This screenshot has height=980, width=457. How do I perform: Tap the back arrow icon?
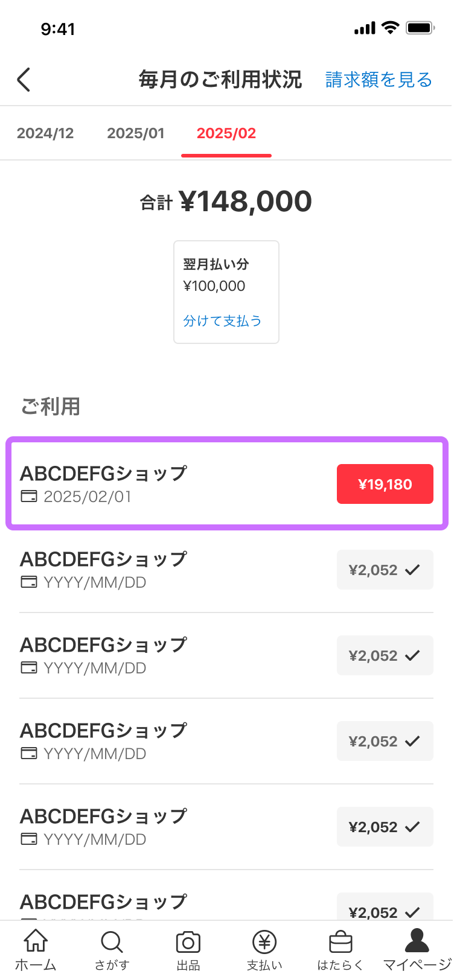tap(24, 79)
